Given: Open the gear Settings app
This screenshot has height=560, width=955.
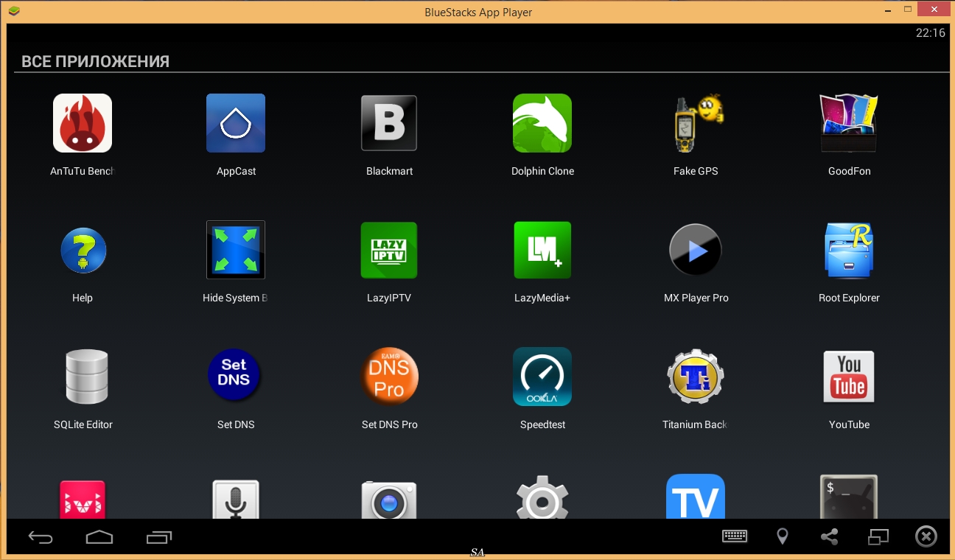Looking at the screenshot, I should coord(542,498).
